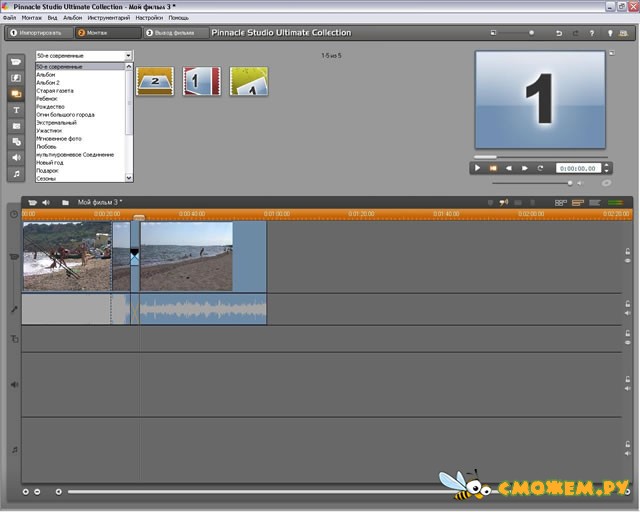The image size is (640, 512).
Task: Toggle title overlay track visibility
Action: pos(628,343)
